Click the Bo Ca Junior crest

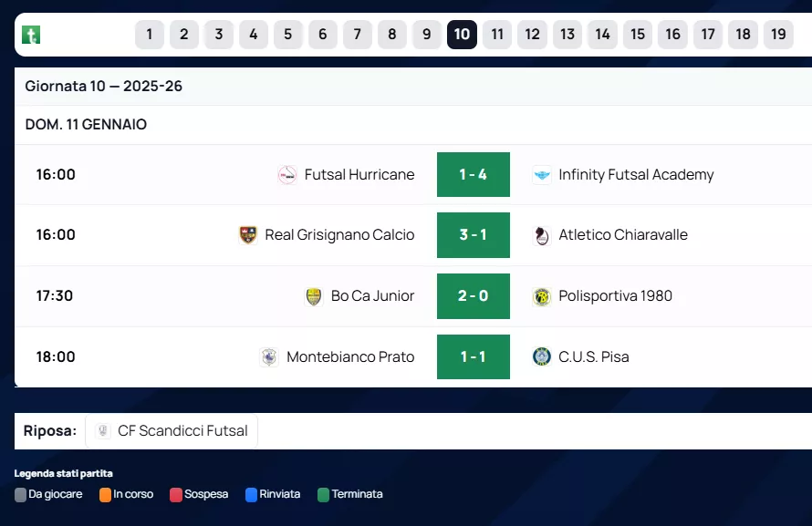(314, 296)
